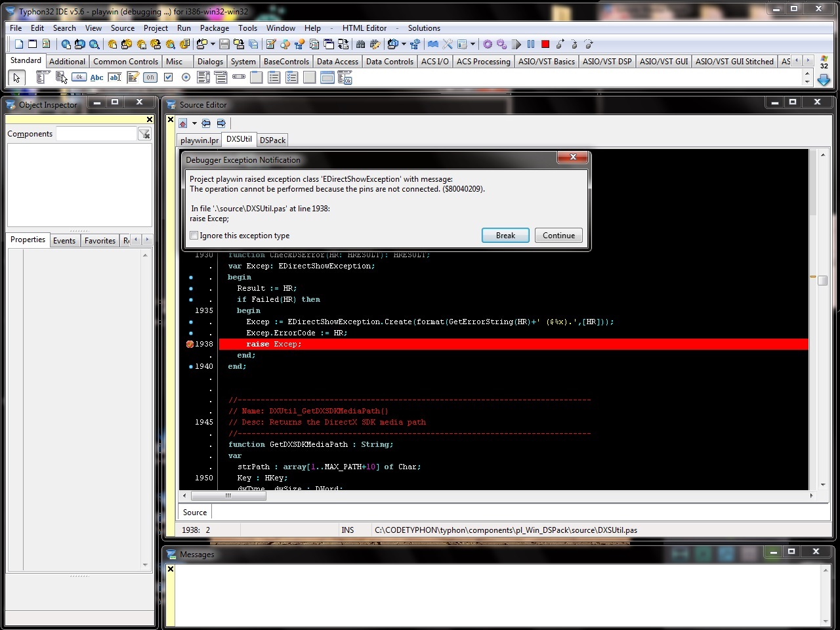840x630 pixels.
Task: Click the Save file floppy icon
Action: coord(224,45)
